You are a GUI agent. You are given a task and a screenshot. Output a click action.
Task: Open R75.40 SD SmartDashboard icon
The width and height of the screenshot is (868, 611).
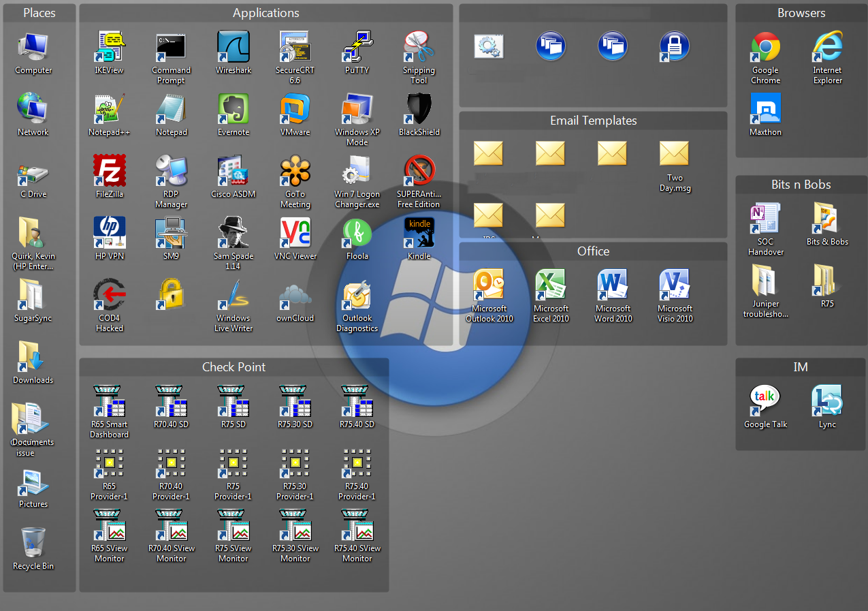coord(357,402)
